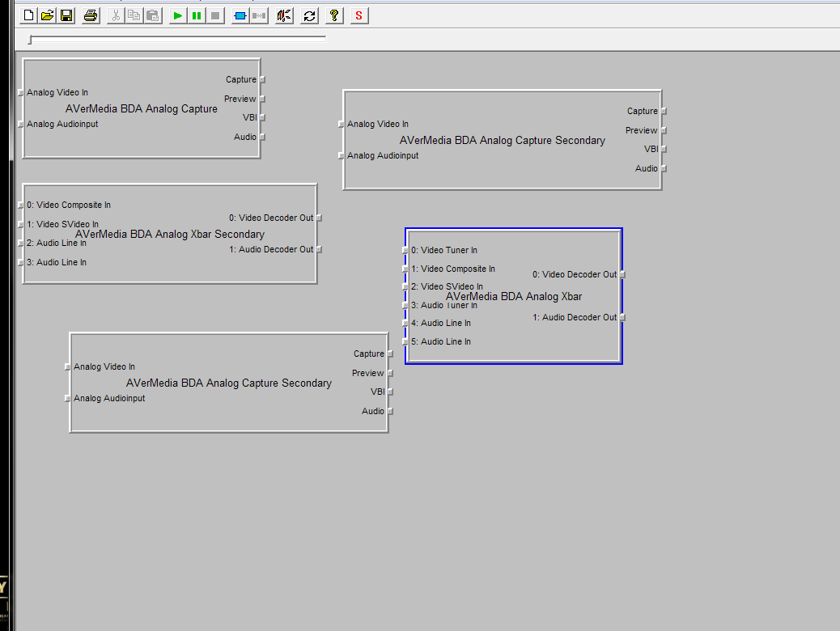Image resolution: width=840 pixels, height=631 pixels.
Task: Click the Cut scissors icon
Action: 115,15
